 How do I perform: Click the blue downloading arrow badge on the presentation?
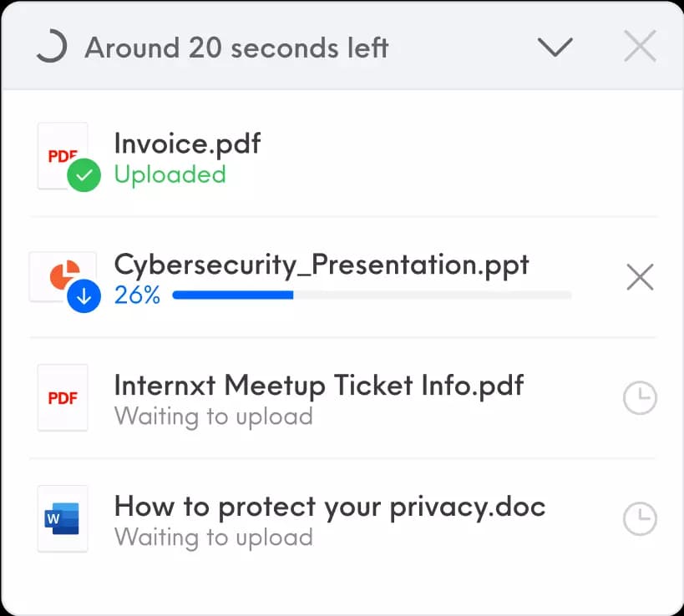pyautogui.click(x=82, y=295)
